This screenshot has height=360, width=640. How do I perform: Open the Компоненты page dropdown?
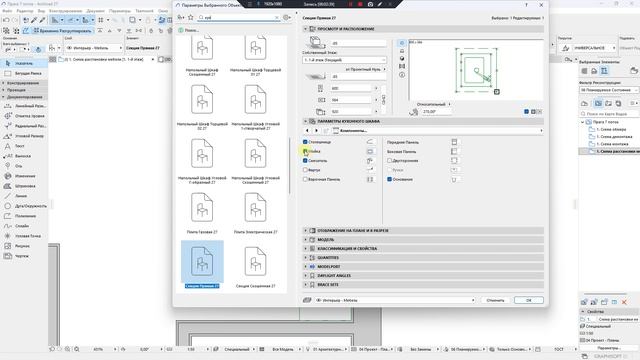tap(438, 131)
